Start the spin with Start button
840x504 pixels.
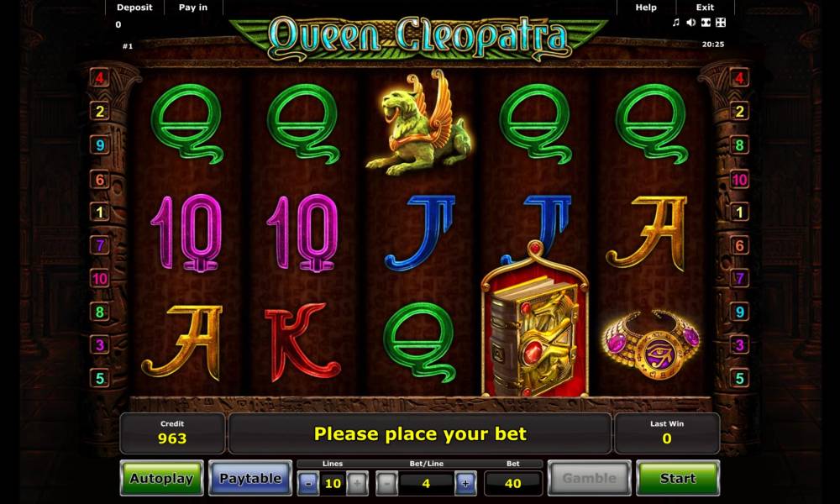point(678,478)
